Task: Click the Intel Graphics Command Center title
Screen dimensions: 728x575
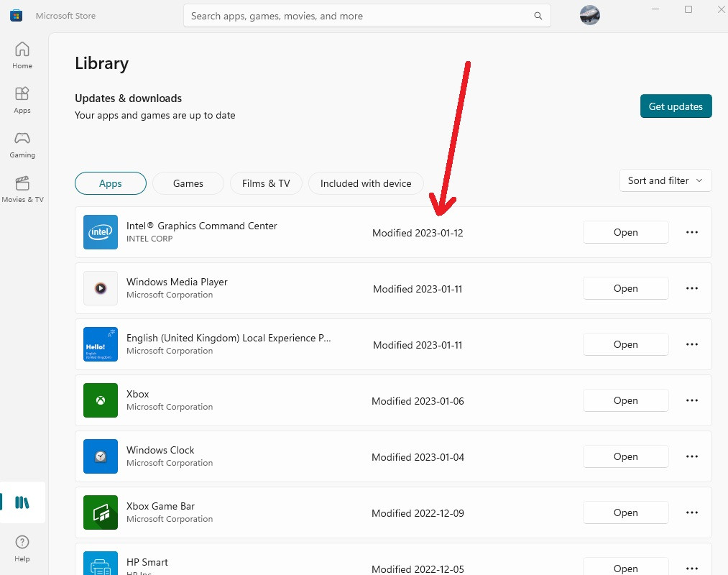Action: click(x=201, y=226)
